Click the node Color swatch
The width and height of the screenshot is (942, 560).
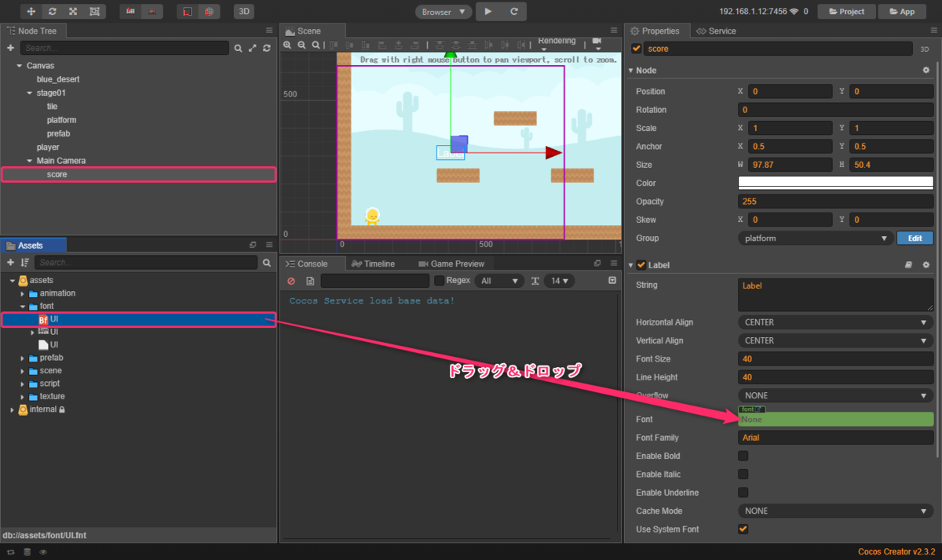click(x=835, y=183)
